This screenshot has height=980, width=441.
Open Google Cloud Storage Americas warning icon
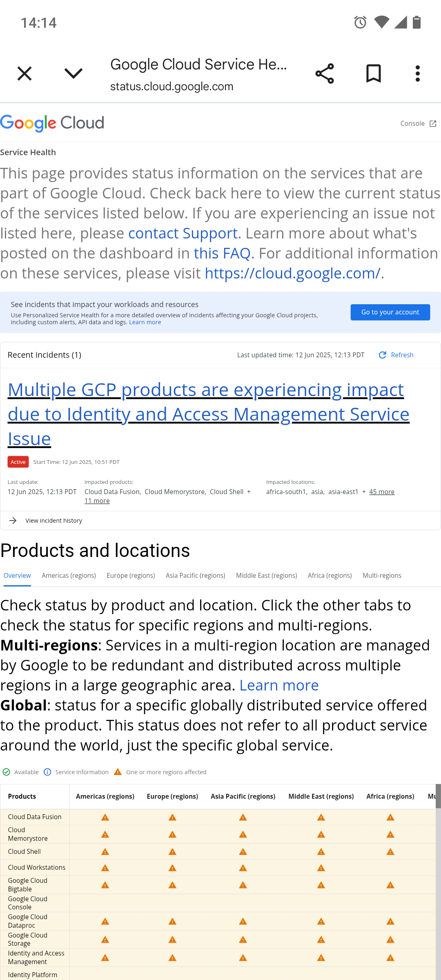[x=105, y=940]
